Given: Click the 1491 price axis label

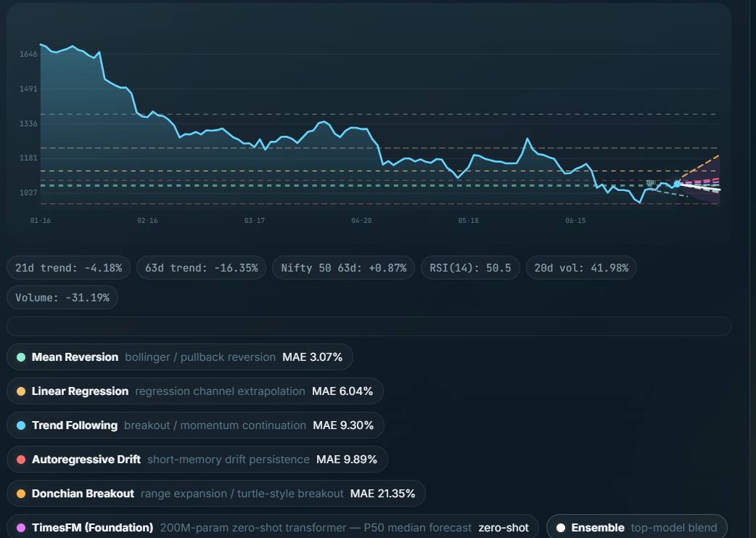Looking at the screenshot, I should [28, 89].
